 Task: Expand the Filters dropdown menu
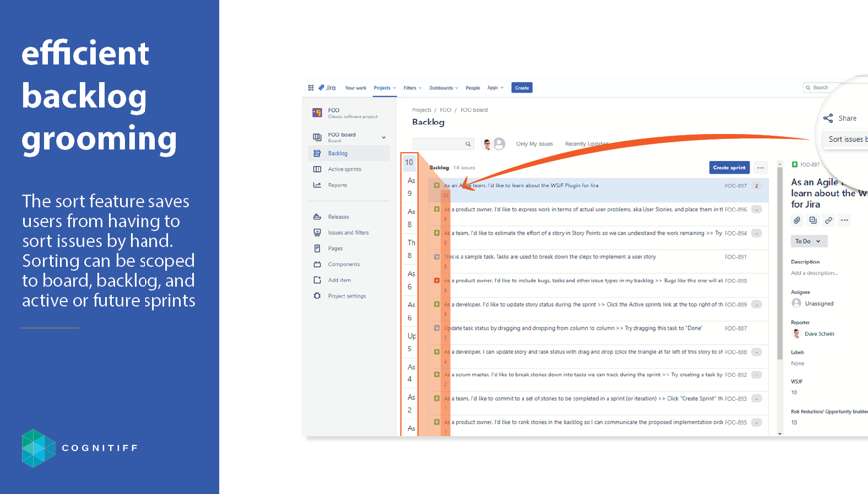(x=412, y=88)
